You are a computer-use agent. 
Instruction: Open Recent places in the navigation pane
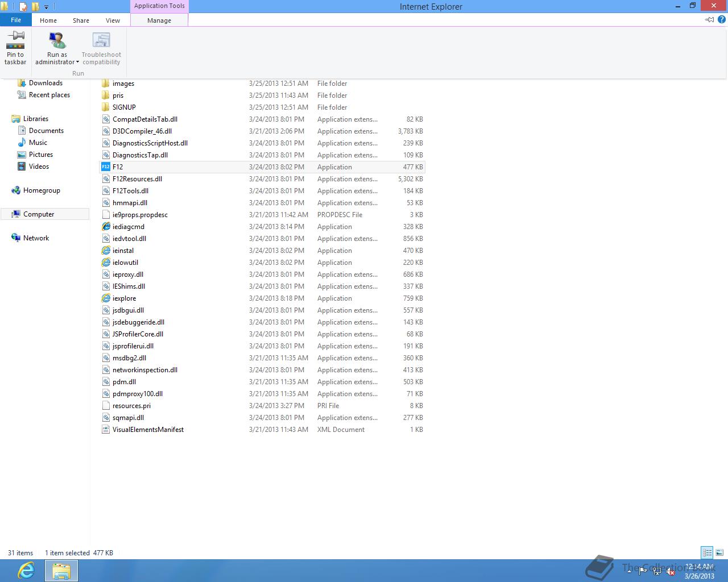click(x=49, y=95)
